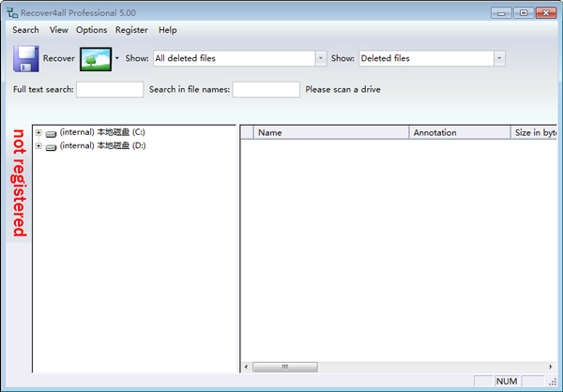
Task: Select the (internal) C: drive entry
Action: (x=102, y=132)
